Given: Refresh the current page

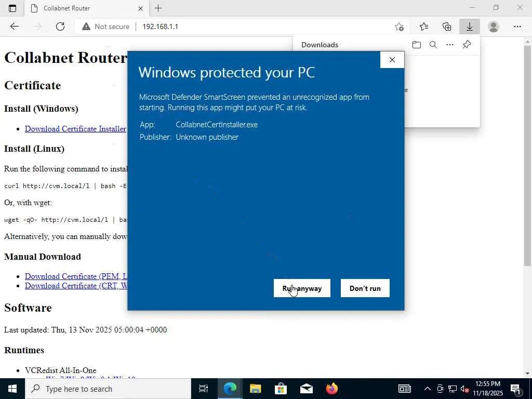Looking at the screenshot, I should (60, 26).
